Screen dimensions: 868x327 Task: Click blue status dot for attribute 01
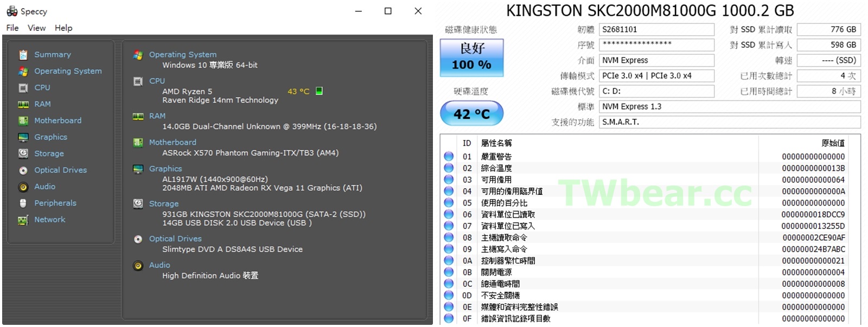click(x=449, y=156)
